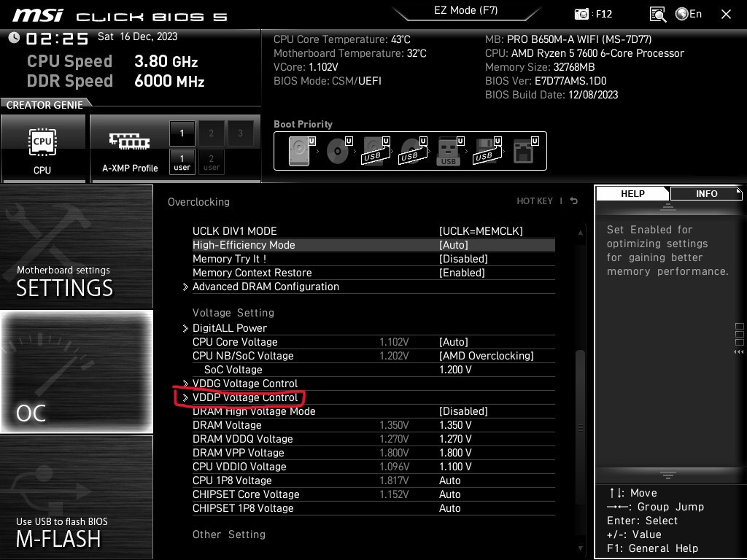This screenshot has width=747, height=560.
Task: Open the M-FLASH BIOS flashing section
Action: coord(76,497)
